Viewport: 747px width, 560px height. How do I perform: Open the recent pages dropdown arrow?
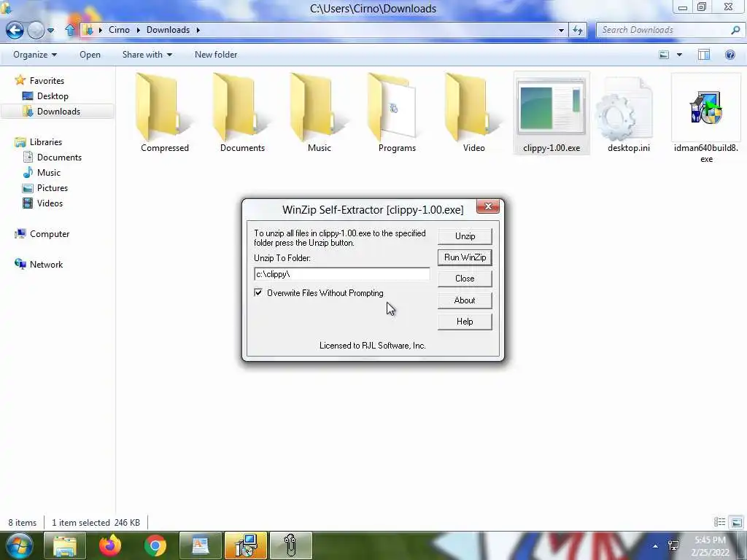pyautogui.click(x=50, y=31)
